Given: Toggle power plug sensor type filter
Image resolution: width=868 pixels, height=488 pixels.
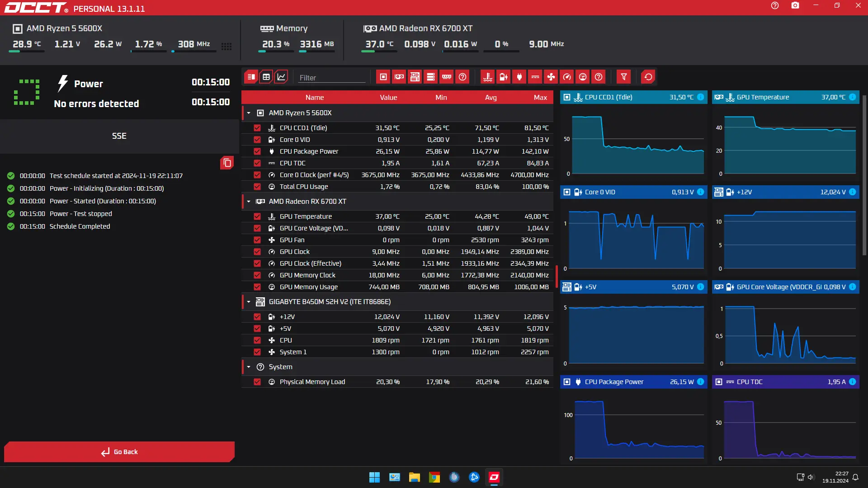Looking at the screenshot, I should (x=519, y=77).
